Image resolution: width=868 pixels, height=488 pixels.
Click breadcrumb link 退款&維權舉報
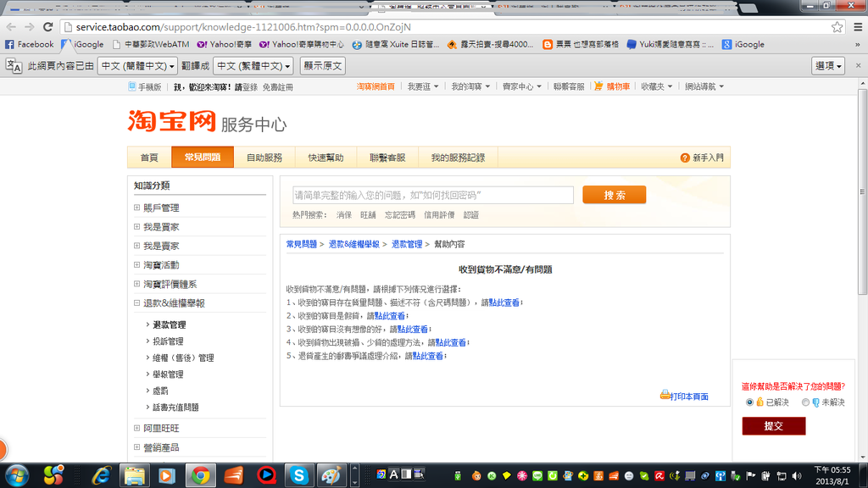coord(353,244)
